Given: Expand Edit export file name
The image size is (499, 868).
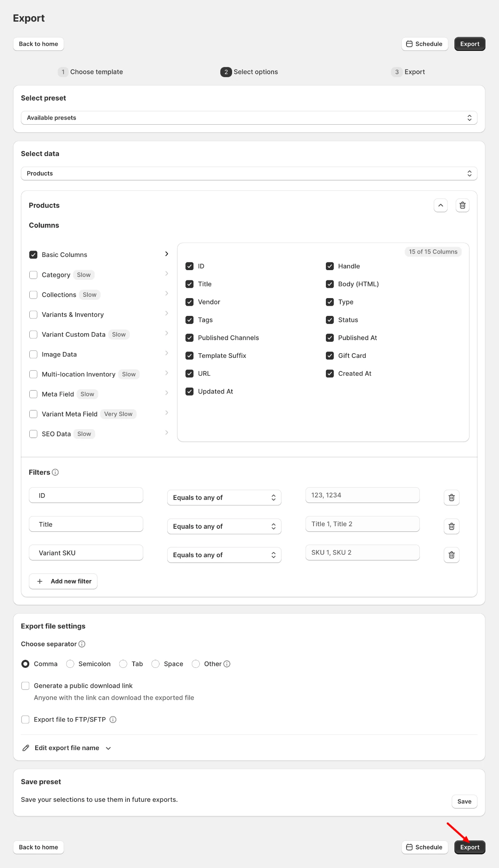Looking at the screenshot, I should click(x=67, y=748).
